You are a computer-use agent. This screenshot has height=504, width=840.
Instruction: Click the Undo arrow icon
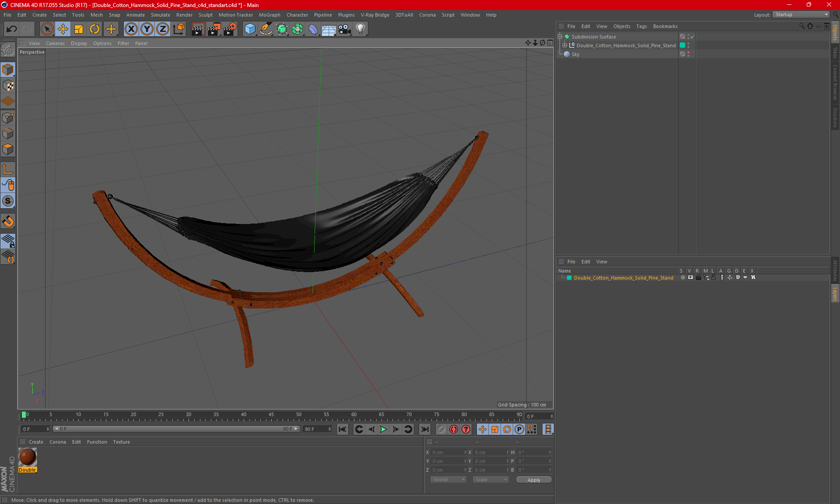point(12,29)
